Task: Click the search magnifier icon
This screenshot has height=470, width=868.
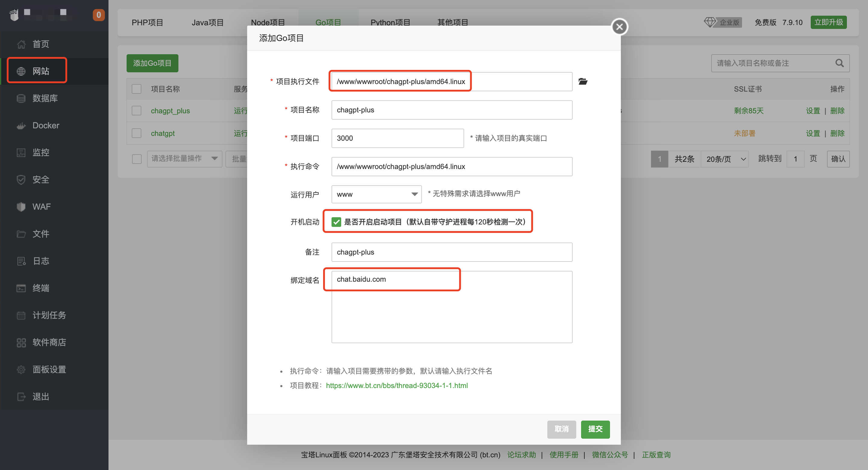Action: pyautogui.click(x=839, y=63)
